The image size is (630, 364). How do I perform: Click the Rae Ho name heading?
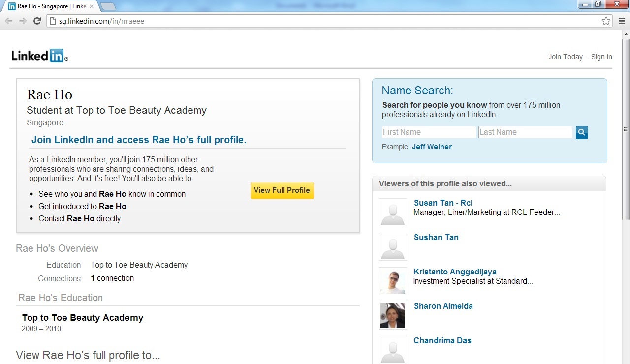pos(49,94)
